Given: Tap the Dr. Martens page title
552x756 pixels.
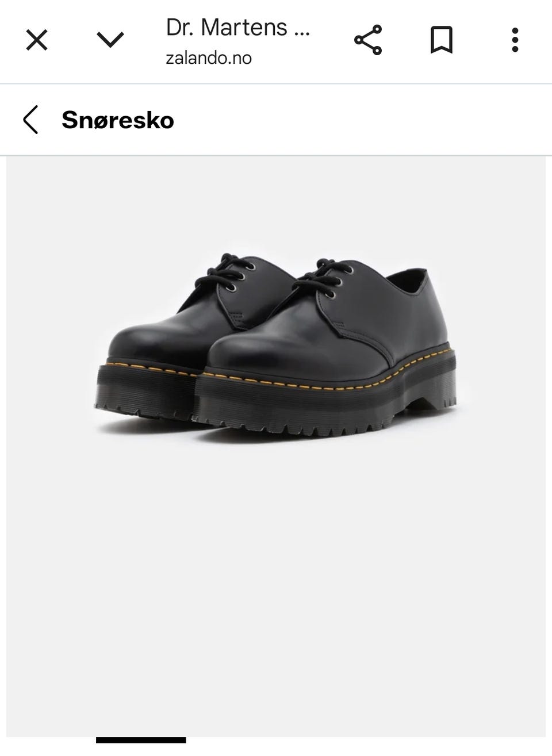Looking at the screenshot, I should pos(238,28).
